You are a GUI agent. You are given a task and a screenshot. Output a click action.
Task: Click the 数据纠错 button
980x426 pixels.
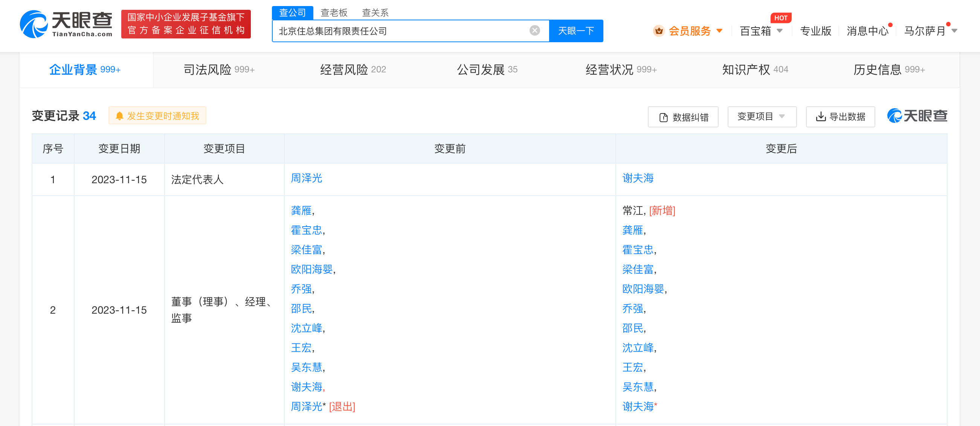[x=683, y=117]
